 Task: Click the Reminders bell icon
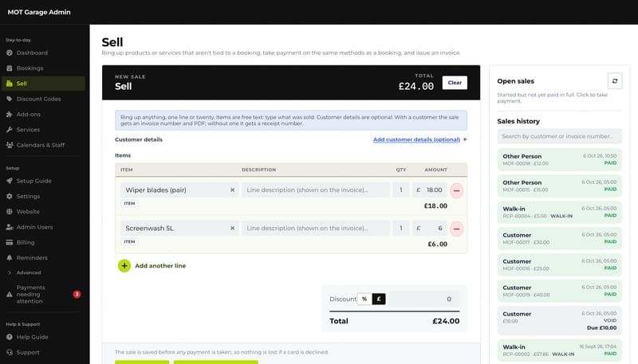10,257
